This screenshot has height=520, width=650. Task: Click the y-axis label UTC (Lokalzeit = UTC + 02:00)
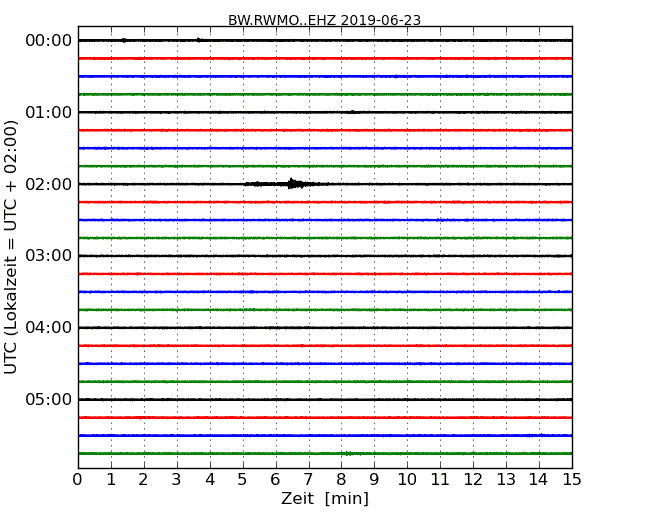[10, 247]
